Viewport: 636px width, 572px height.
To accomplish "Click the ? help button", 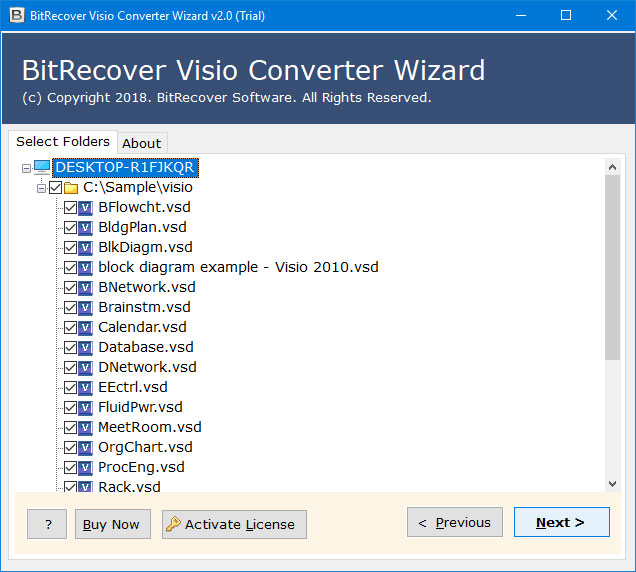I will 47,524.
